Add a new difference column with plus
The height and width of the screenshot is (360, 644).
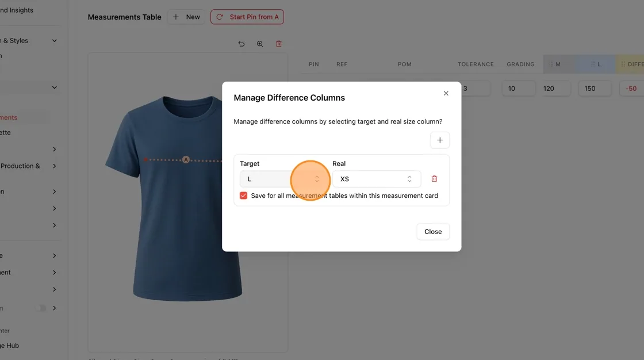point(439,140)
